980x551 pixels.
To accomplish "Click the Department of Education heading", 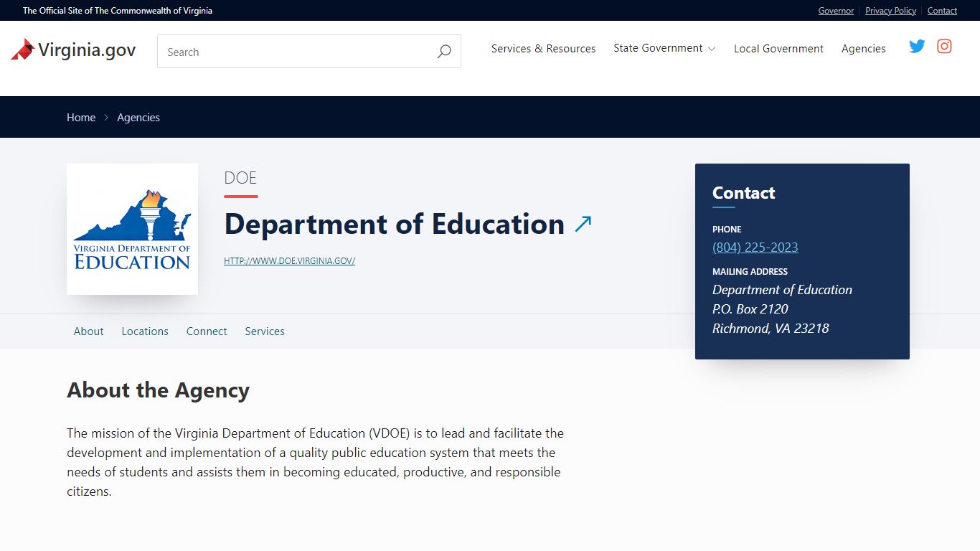I will coord(395,224).
